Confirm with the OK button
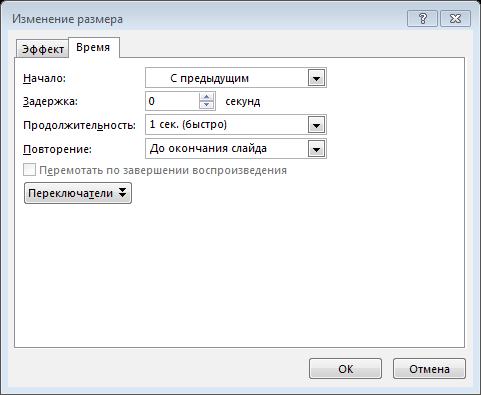This screenshot has width=481, height=395. coord(345,369)
